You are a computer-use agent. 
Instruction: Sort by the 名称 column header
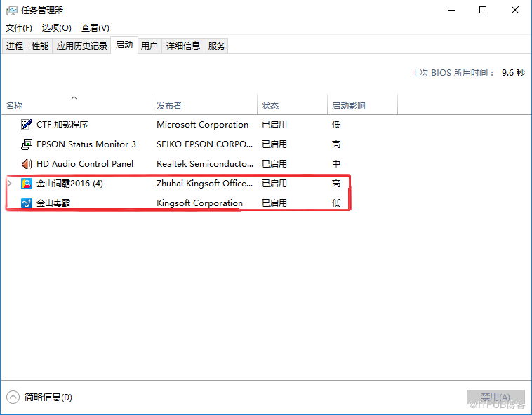pos(77,105)
